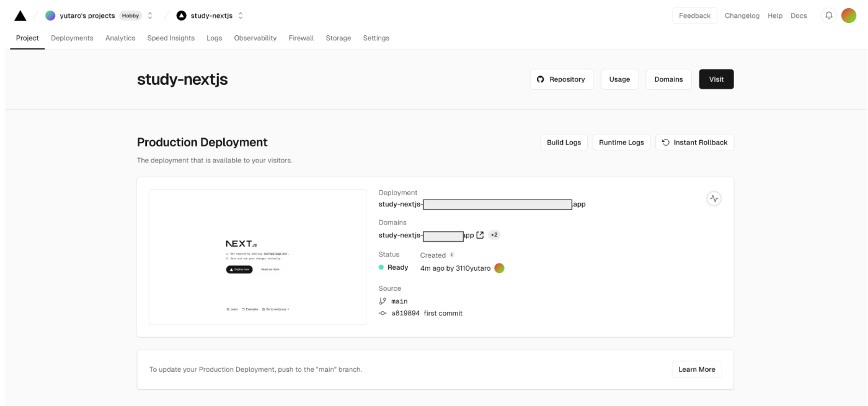Screen dimensions: 868x406
Task: Click the deployment URL under Deployment
Action: click(x=482, y=204)
